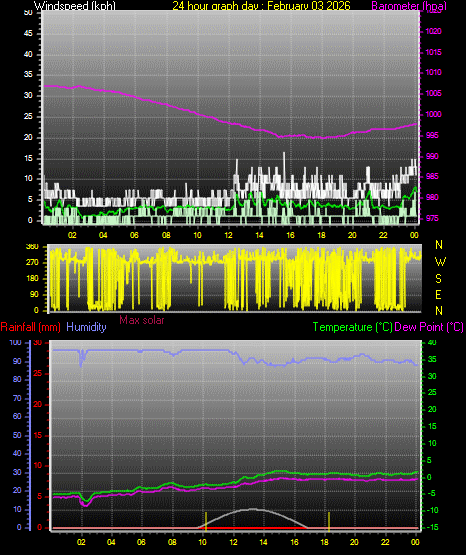Viewport: 466px width, 555px height.
Task: Select the magenta 'Dew Point (°C)' legend label
Action: click(429, 327)
